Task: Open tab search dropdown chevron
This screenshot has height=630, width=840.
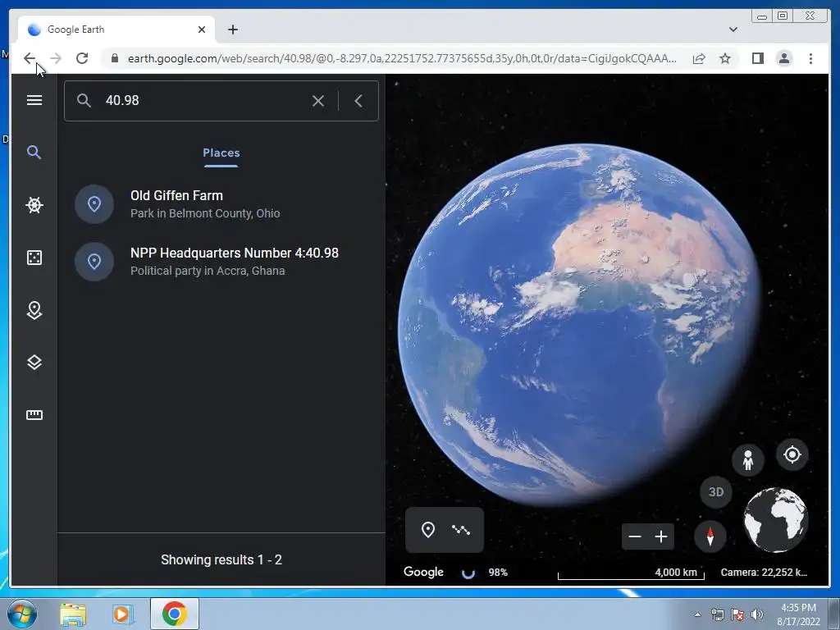Action: (x=733, y=30)
